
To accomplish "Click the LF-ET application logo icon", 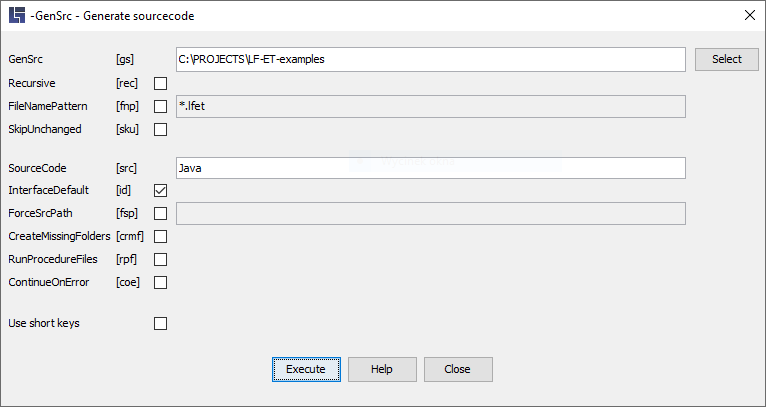I will tap(17, 16).
